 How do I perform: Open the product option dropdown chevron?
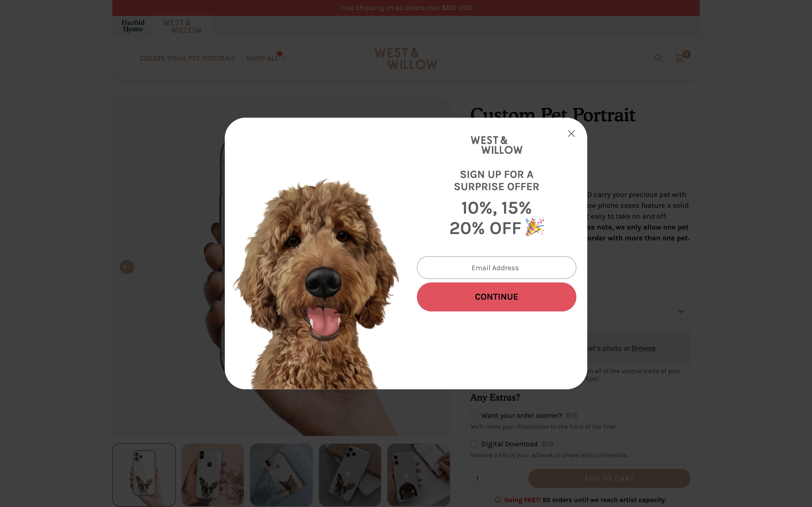click(681, 311)
